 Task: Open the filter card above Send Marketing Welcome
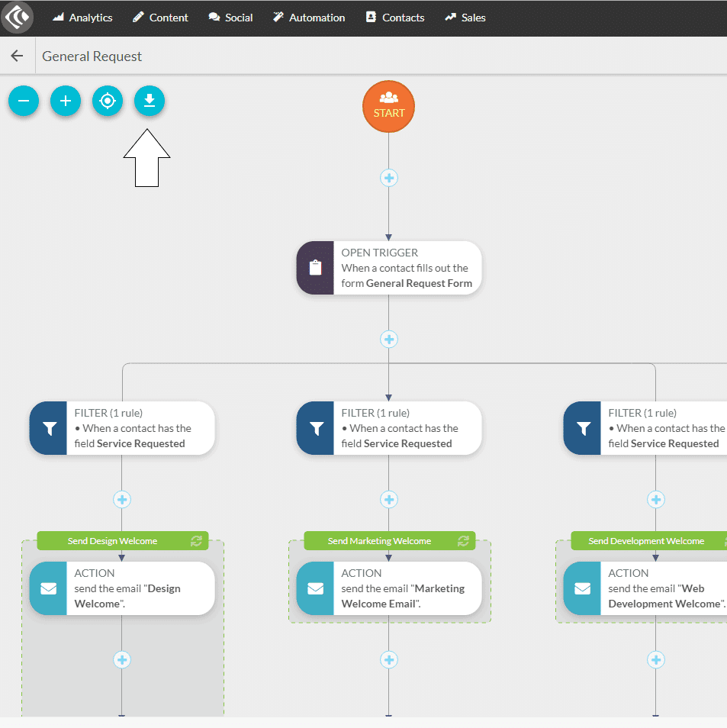click(x=389, y=428)
